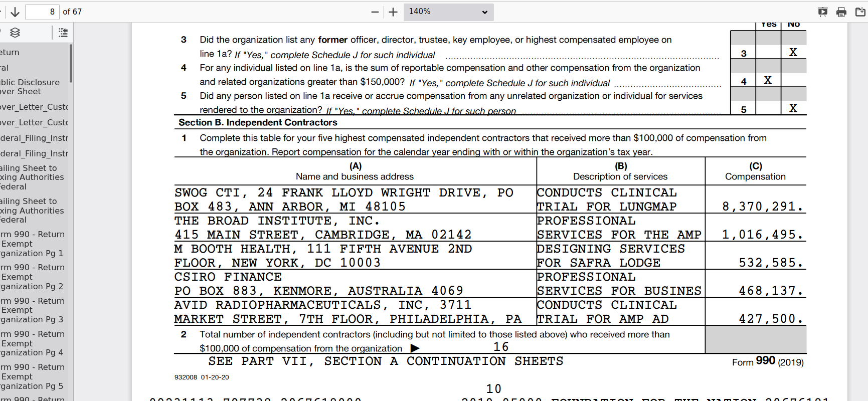The height and width of the screenshot is (401, 868).
Task: Click Avid Radiopharmaceuticals compensation 427,500
Action: pos(771,319)
